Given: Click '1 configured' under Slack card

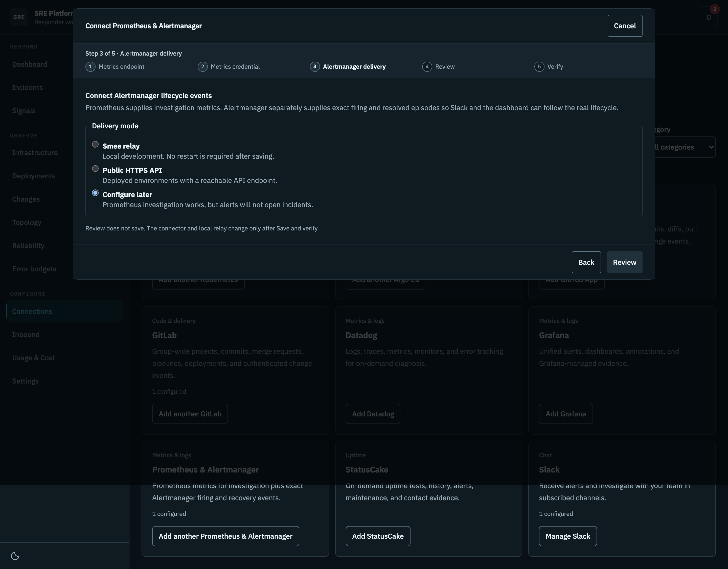Looking at the screenshot, I should pos(556,514).
